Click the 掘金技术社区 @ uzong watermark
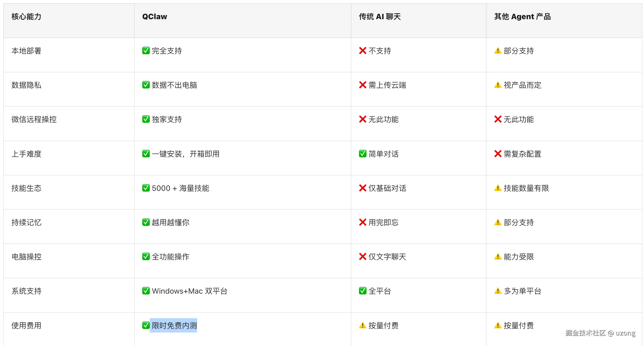The height and width of the screenshot is (346, 644). [x=600, y=333]
